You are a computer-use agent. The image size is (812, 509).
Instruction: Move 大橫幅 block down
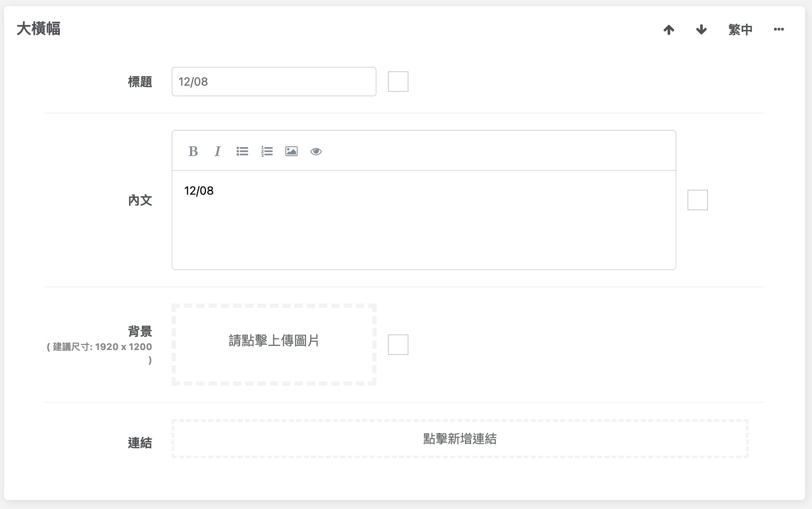pos(701,30)
